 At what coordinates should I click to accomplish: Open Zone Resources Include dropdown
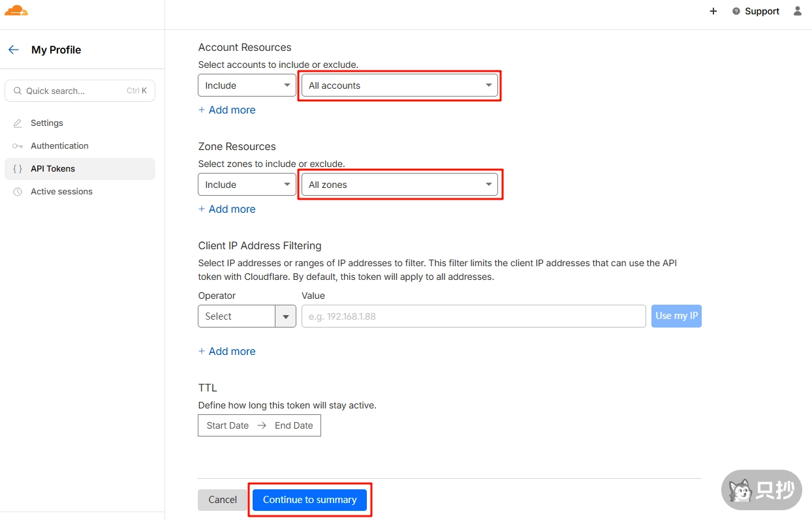click(x=247, y=185)
